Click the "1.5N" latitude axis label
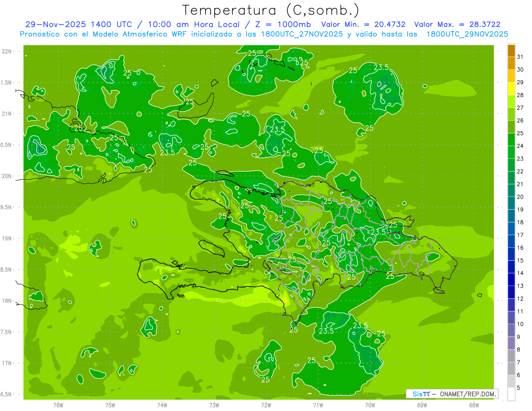 pos(7,82)
